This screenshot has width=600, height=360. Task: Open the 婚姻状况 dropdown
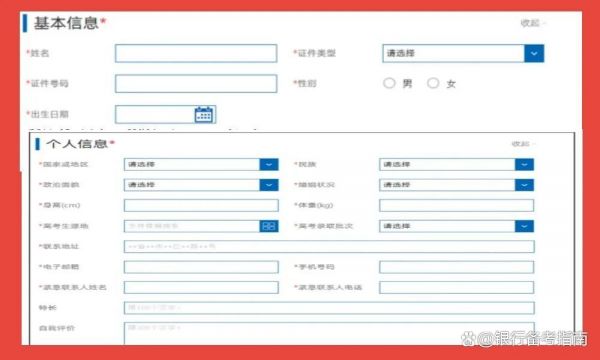click(457, 185)
